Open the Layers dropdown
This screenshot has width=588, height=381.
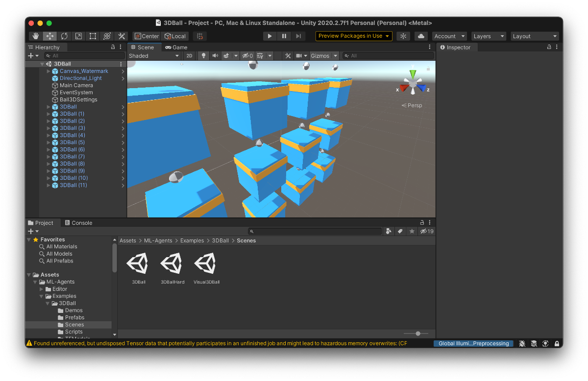coord(489,36)
